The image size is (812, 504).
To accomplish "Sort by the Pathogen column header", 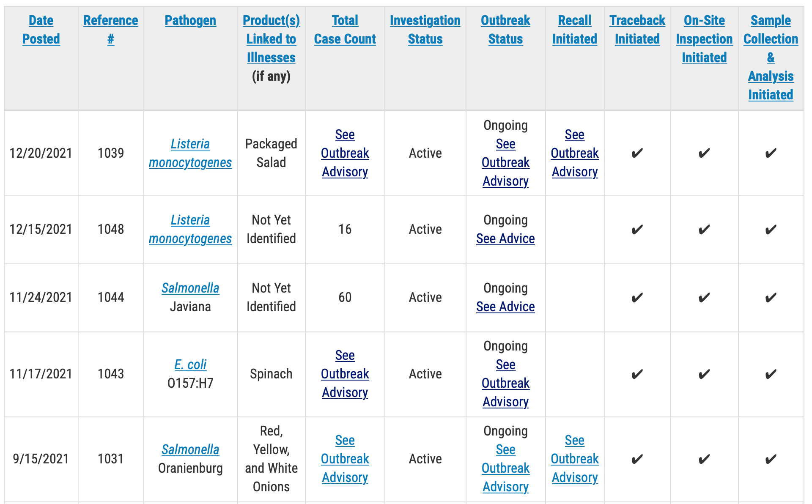I will (x=190, y=20).
